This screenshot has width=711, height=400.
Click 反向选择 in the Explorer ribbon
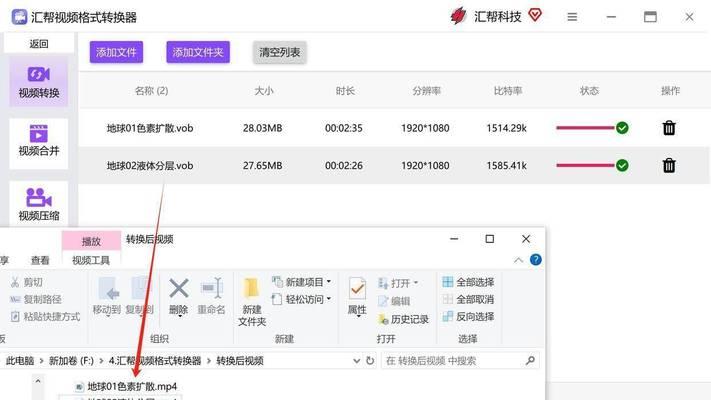click(468, 317)
